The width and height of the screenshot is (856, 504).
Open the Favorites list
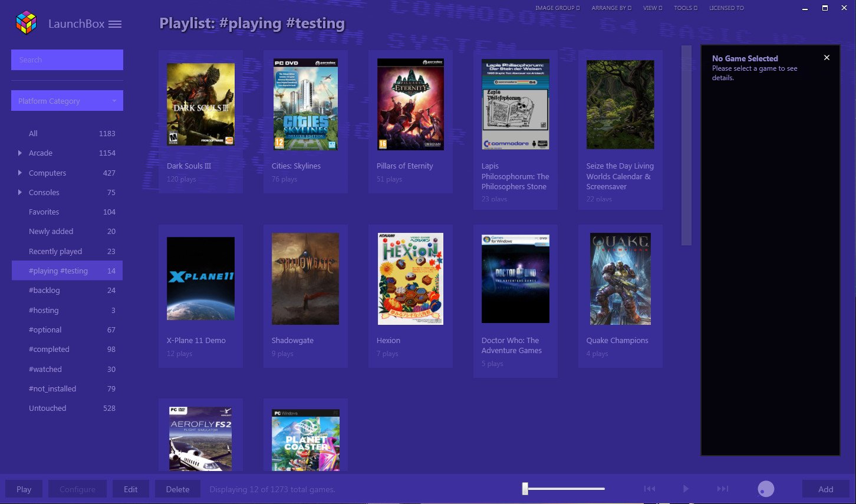point(67,212)
